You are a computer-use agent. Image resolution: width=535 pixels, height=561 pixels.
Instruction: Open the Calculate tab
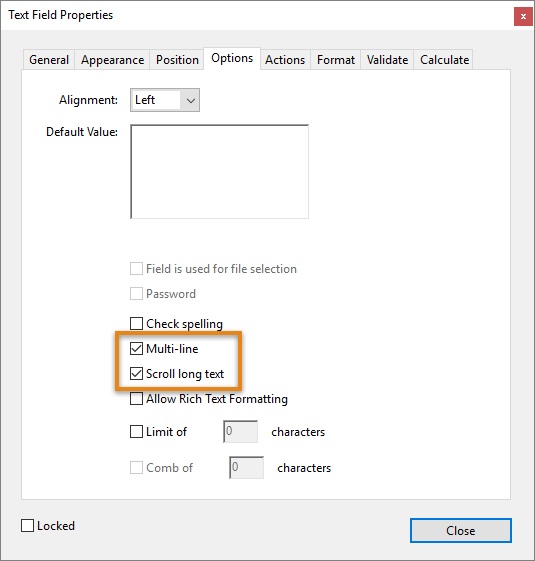click(x=444, y=60)
